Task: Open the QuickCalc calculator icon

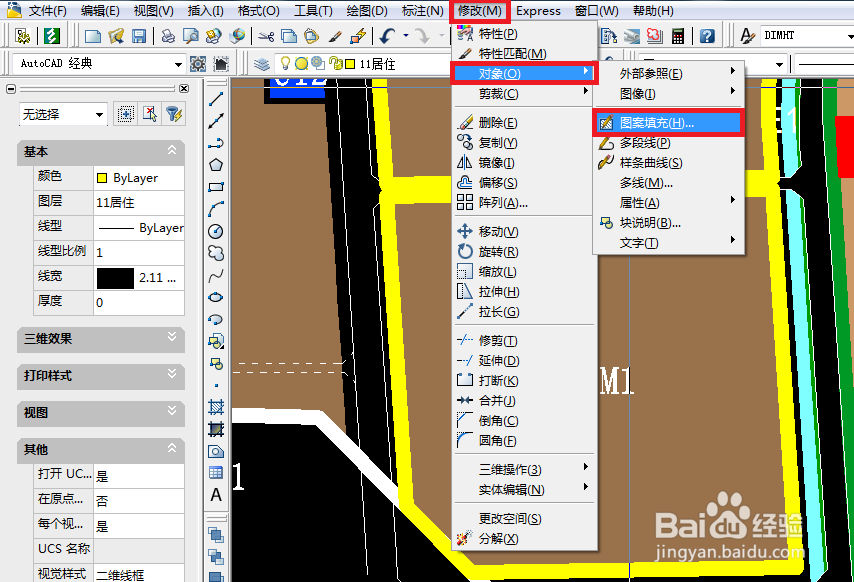Action: [678, 36]
